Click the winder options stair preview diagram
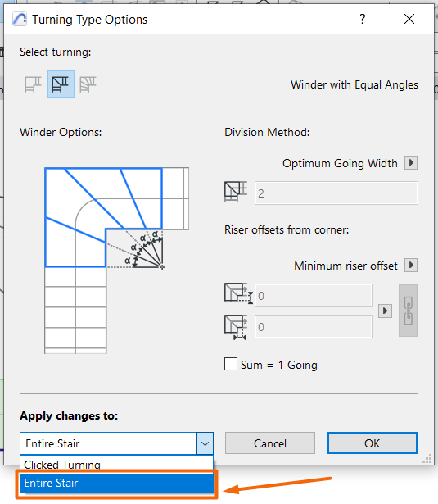 click(116, 261)
